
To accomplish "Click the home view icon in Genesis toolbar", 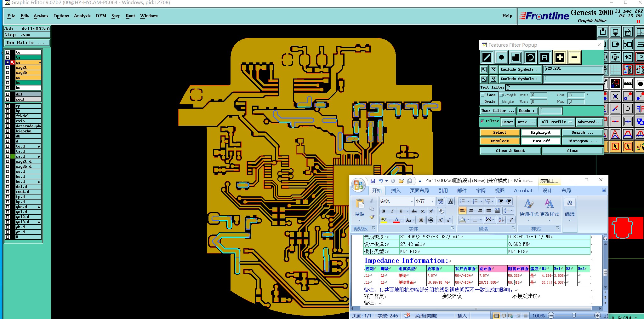I will click(x=628, y=32).
